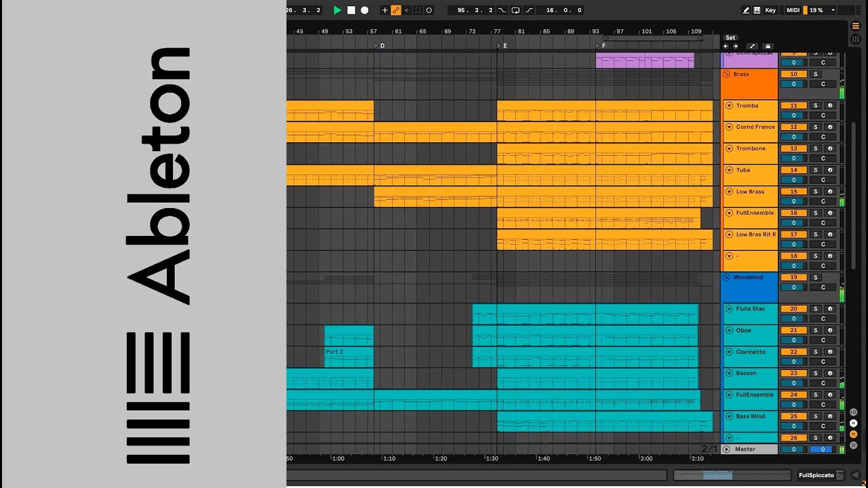Image resolution: width=868 pixels, height=488 pixels.
Task: Show In/Out section with IO button
Action: coord(854,412)
